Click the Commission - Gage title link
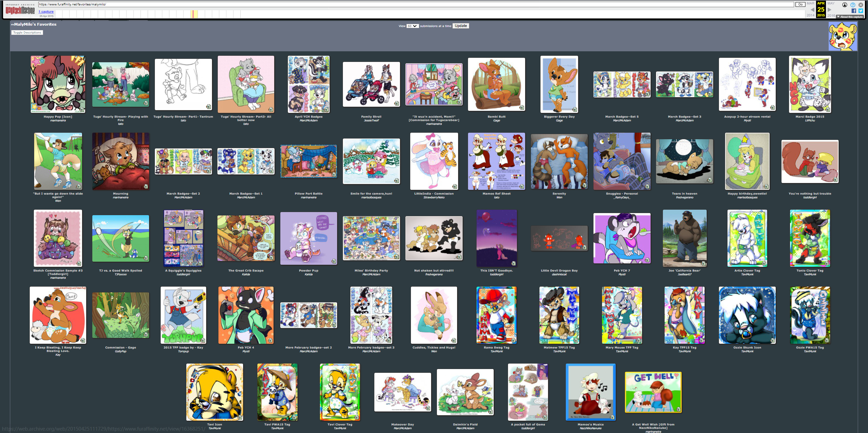 pos(120,347)
